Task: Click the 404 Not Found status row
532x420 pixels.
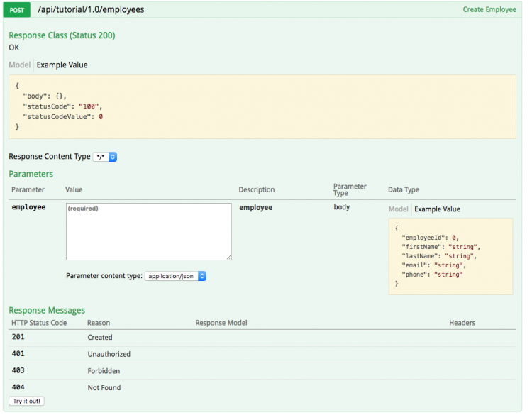Action: click(262, 387)
